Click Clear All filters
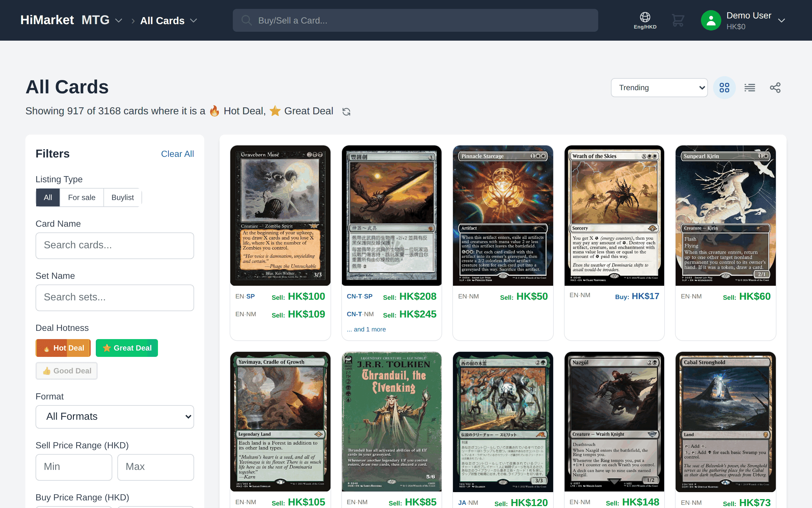Screen dimensions: 812x508 178,154
